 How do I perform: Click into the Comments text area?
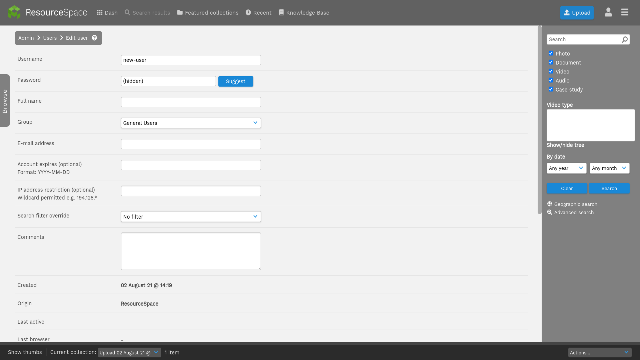[191, 251]
